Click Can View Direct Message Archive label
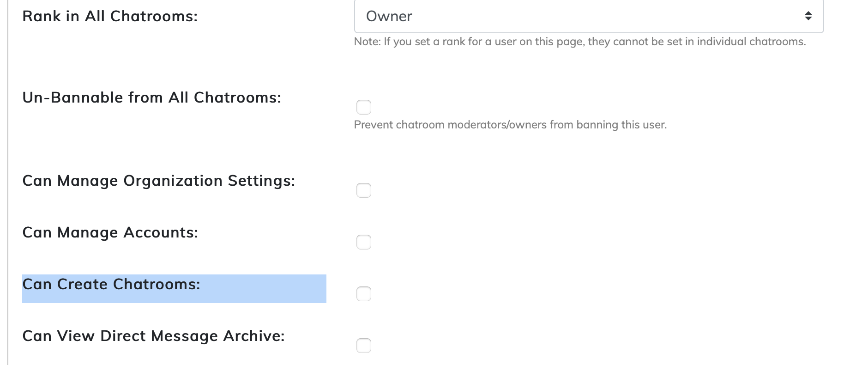This screenshot has height=365, width=868. [153, 336]
